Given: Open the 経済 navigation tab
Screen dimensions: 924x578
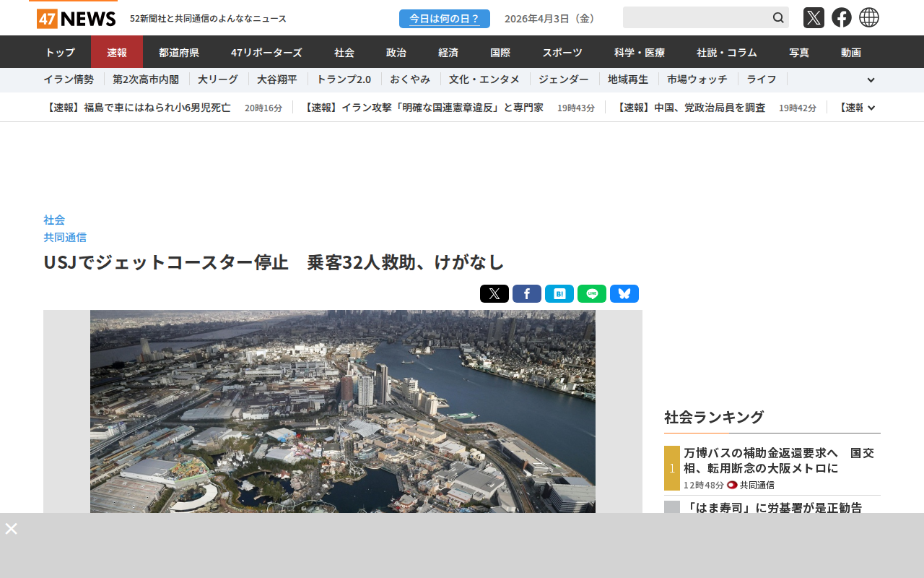Looking at the screenshot, I should (x=448, y=52).
